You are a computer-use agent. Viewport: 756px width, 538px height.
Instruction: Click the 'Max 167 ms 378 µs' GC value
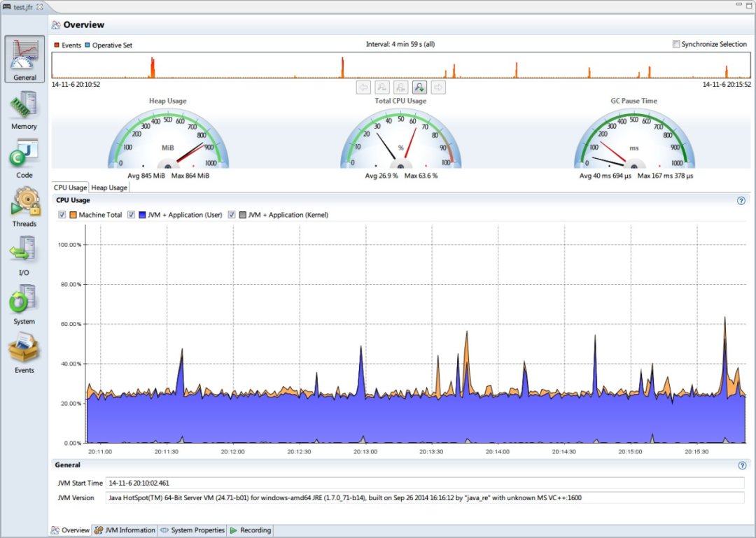(x=666, y=176)
